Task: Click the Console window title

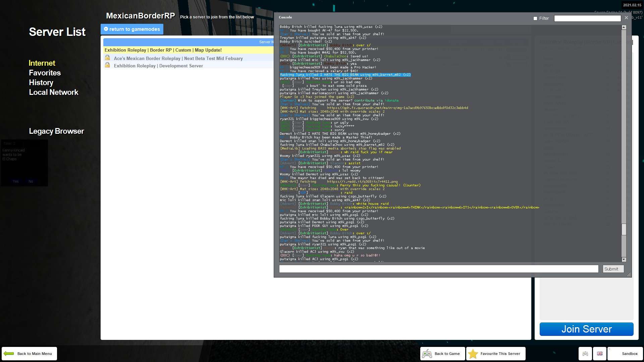Action: (285, 17)
